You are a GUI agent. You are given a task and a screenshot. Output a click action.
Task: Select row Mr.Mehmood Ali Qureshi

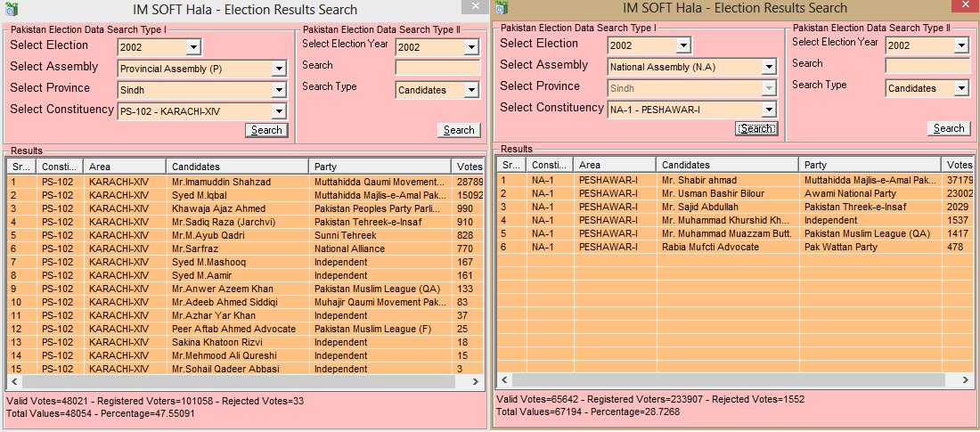coord(246,355)
